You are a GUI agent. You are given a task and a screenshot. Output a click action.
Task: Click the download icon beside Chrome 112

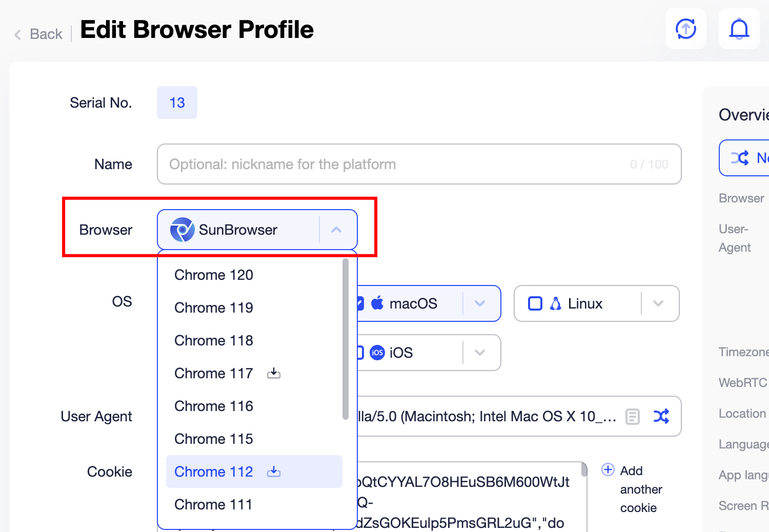click(x=274, y=472)
